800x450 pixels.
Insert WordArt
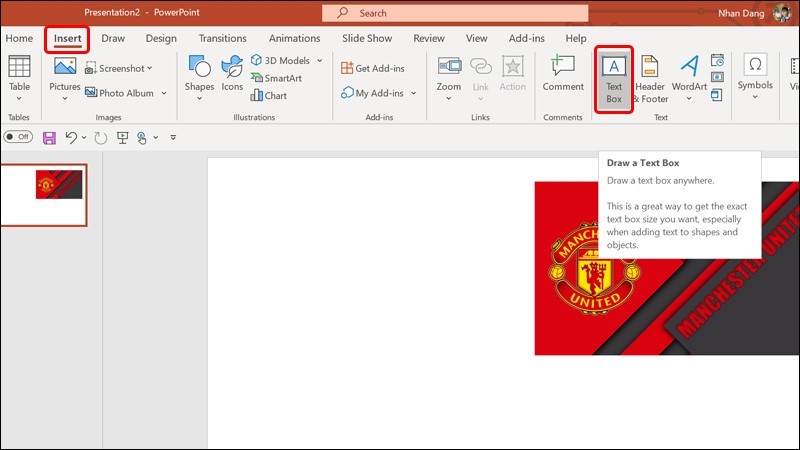coord(689,73)
